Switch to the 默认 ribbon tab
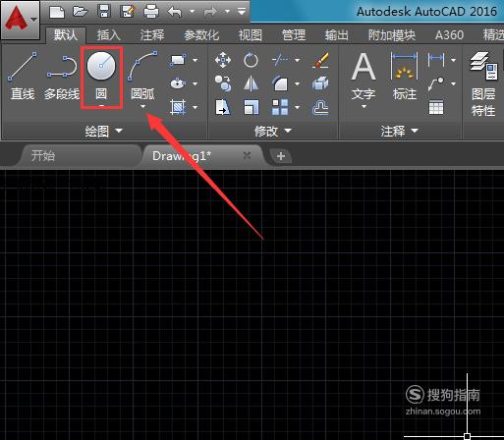 [66, 34]
